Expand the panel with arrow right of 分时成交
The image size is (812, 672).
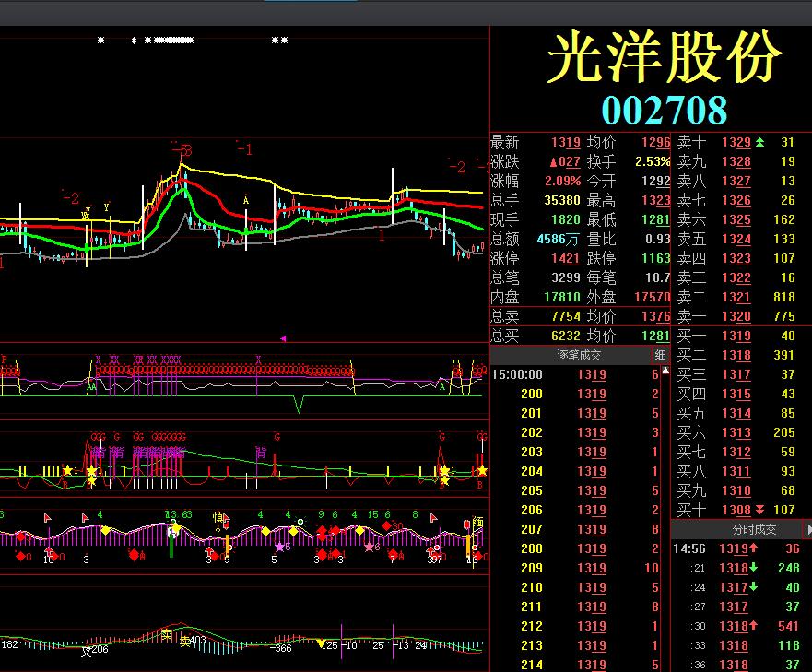pos(809,529)
